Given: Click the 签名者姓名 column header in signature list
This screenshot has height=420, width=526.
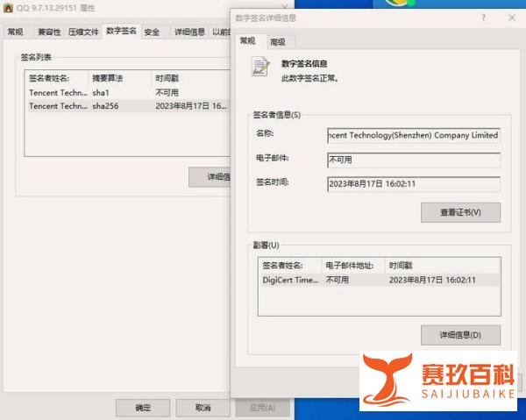Looking at the screenshot, I should pos(56,78).
